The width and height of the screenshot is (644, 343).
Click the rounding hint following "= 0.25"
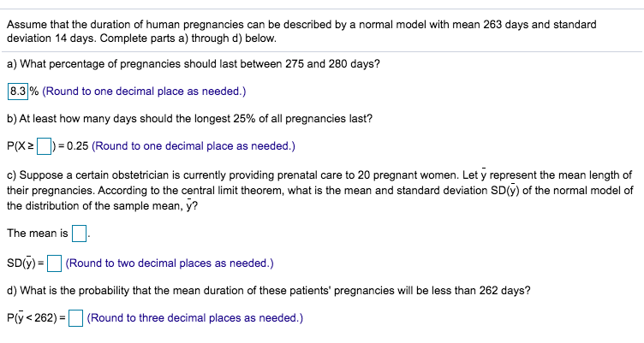194,146
